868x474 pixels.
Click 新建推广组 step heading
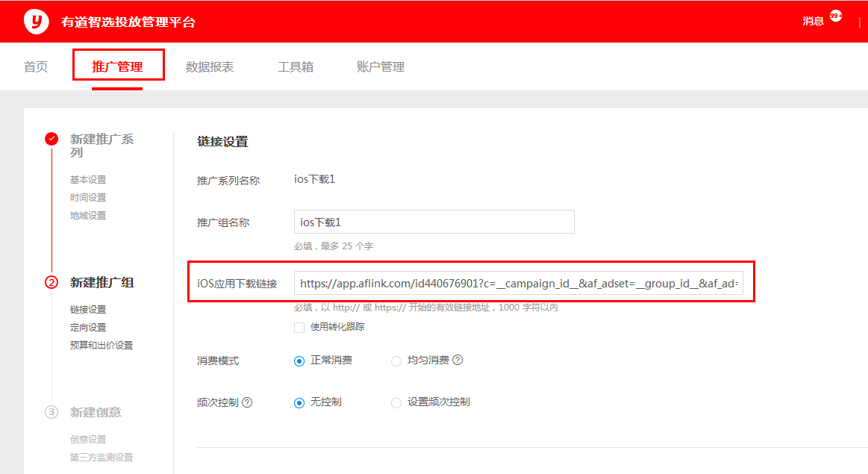tap(102, 282)
